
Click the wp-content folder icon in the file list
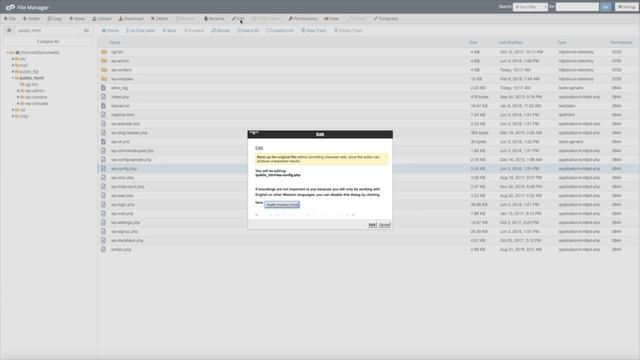104,70
